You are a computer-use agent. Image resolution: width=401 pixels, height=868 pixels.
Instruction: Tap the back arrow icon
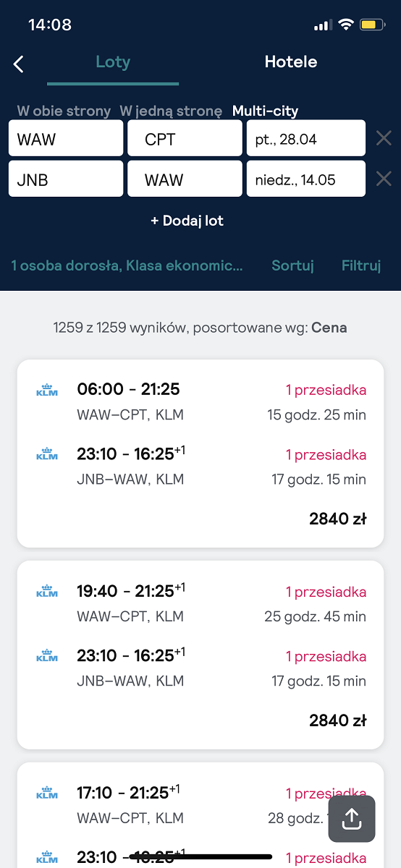click(19, 64)
